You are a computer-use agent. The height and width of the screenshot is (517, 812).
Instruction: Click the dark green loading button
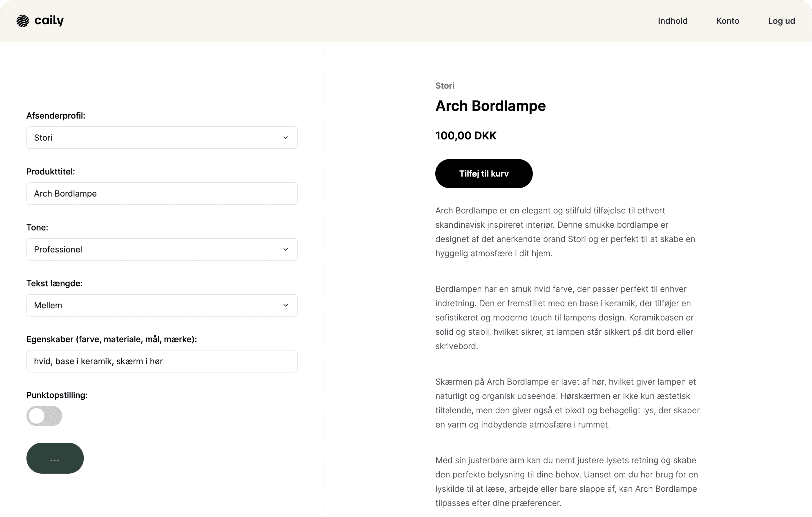[x=55, y=458]
